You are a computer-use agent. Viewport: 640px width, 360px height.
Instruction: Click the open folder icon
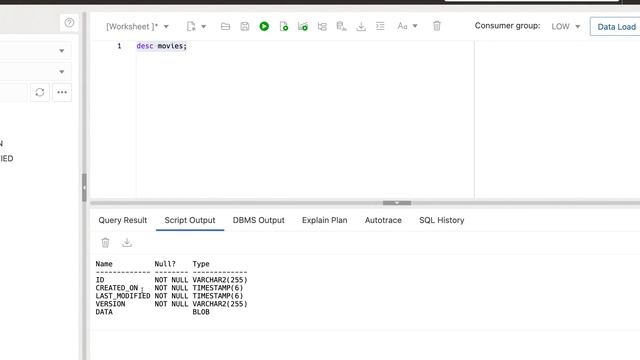[225, 27]
